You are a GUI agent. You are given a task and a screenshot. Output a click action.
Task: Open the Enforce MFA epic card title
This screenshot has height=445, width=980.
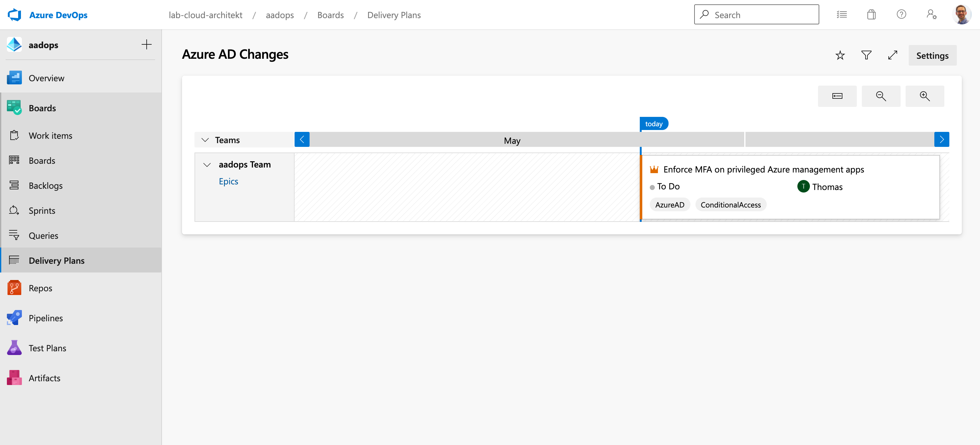click(x=764, y=169)
